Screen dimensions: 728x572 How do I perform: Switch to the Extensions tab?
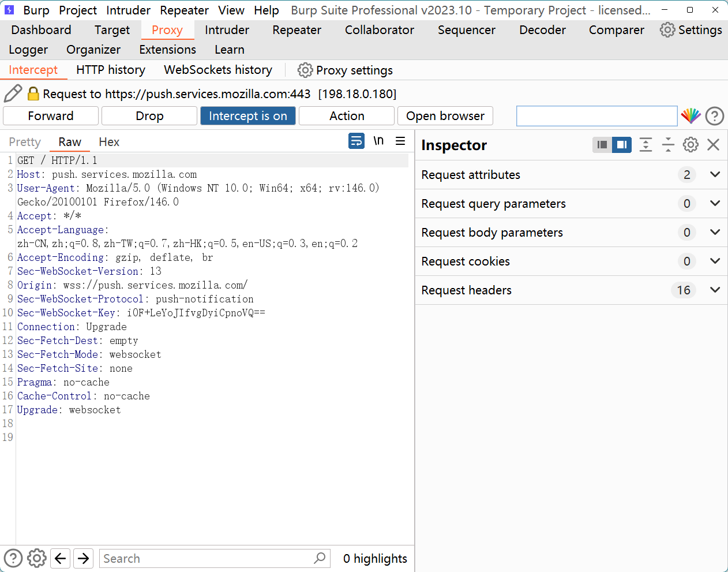point(167,50)
